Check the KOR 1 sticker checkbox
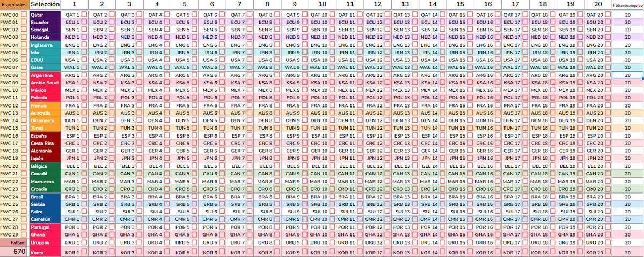The image size is (644, 257). [x=84, y=253]
